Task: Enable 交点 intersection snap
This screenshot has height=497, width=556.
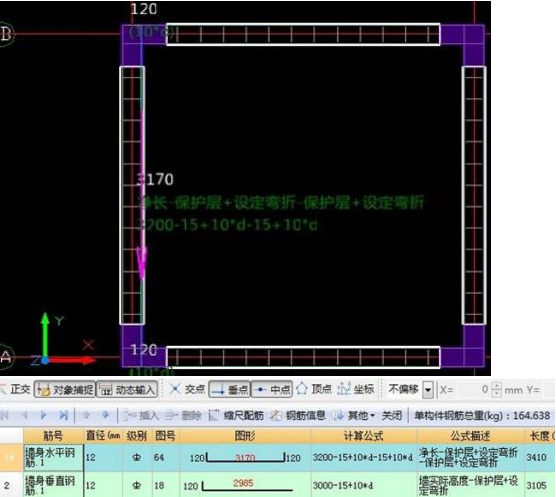Action: (x=187, y=389)
